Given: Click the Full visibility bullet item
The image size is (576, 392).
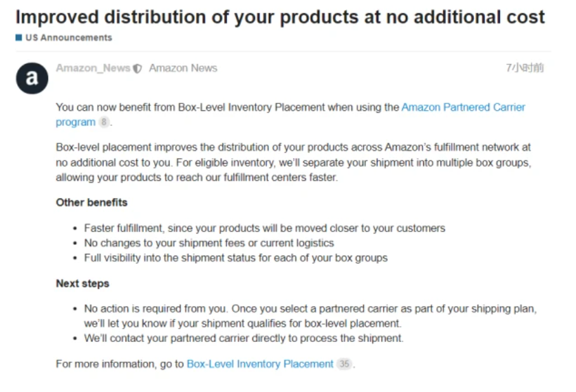Looking at the screenshot, I should coord(236,258).
